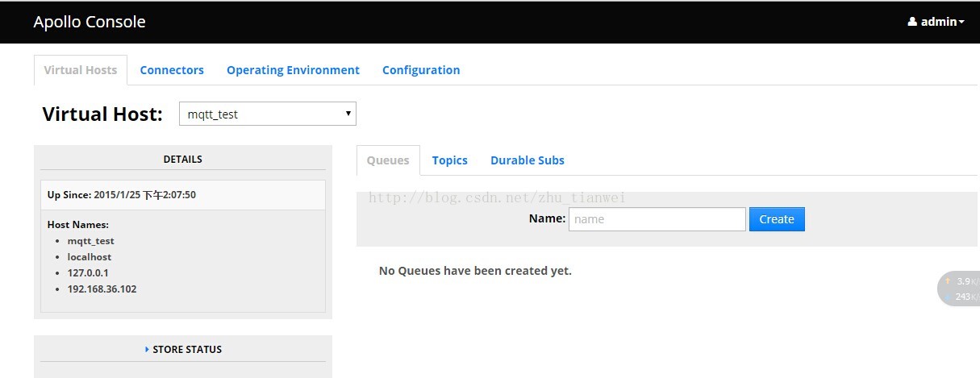Select the mqtt_test host name entry
Image resolution: width=980 pixels, height=378 pixels.
(91, 241)
